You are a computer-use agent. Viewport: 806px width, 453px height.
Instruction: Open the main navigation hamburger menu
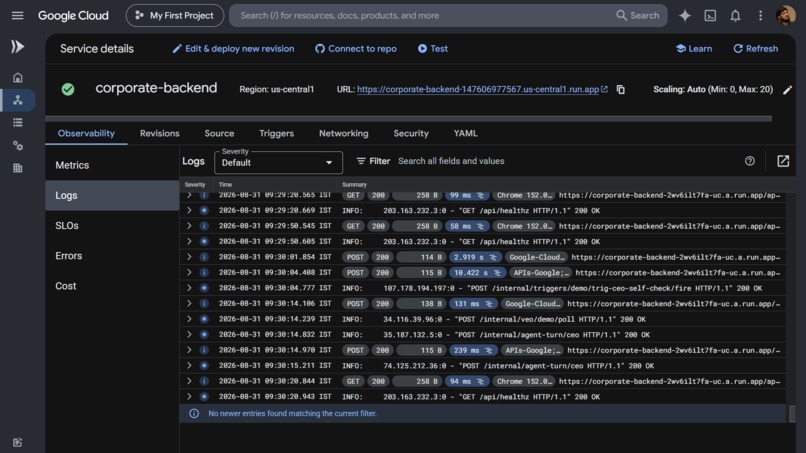17,15
